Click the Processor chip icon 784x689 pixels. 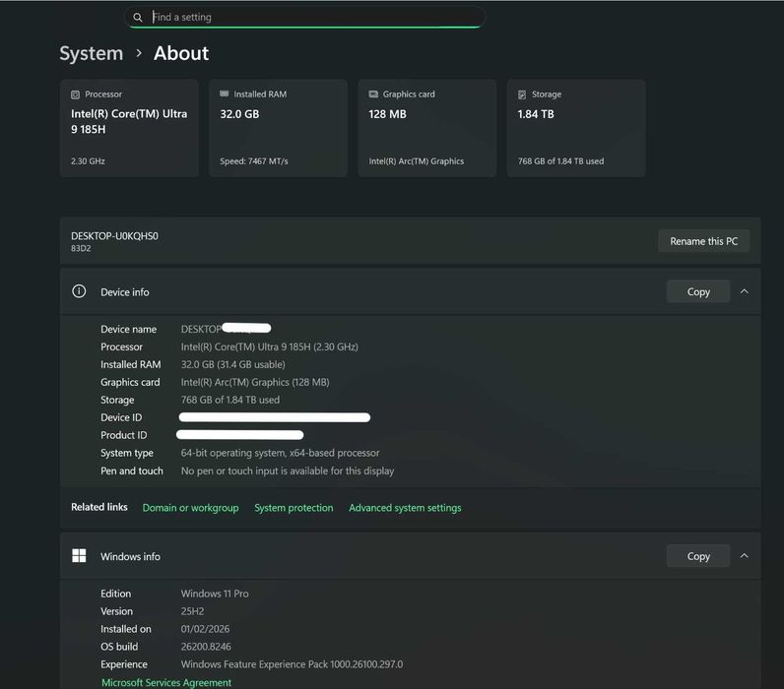point(75,94)
